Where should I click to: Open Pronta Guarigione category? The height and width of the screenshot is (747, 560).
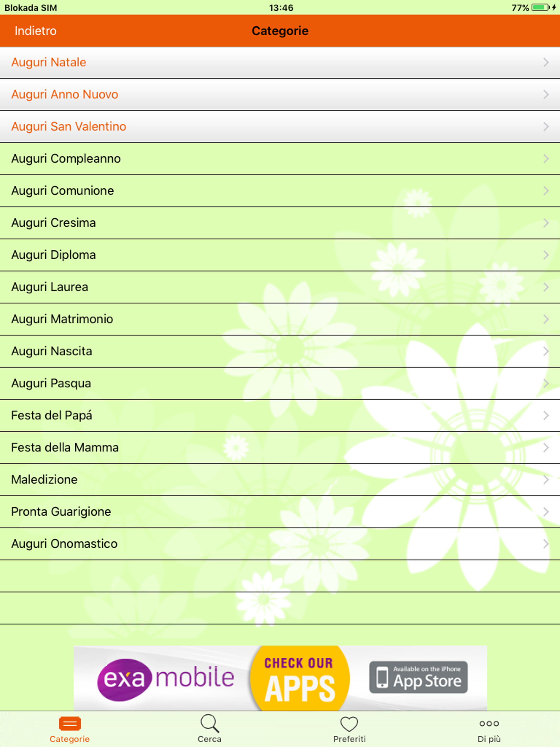click(61, 512)
